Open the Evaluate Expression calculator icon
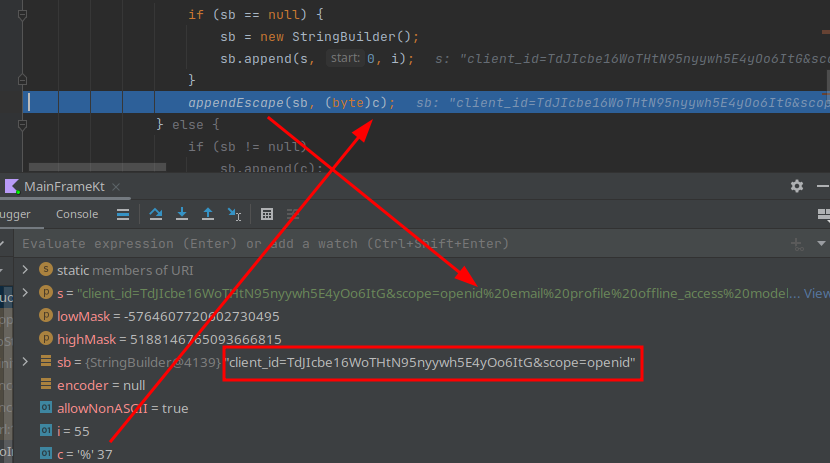Screen dimensions: 830x463 [x=267, y=214]
